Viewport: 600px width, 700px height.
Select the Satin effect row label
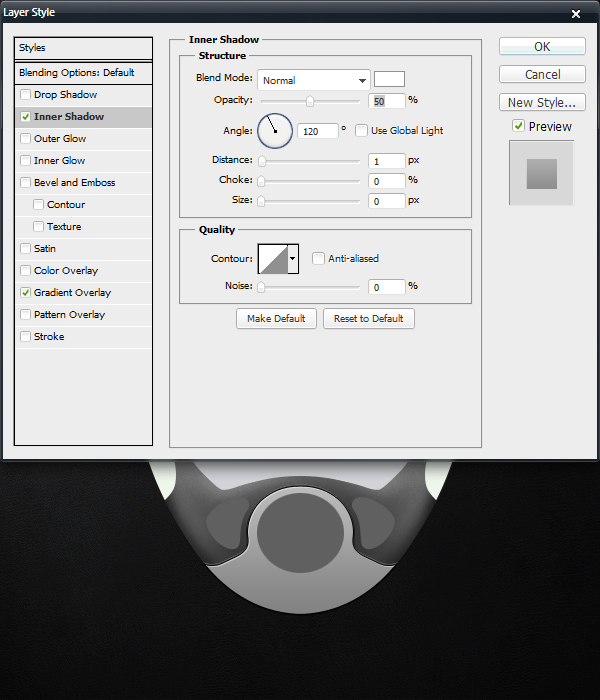(45, 248)
